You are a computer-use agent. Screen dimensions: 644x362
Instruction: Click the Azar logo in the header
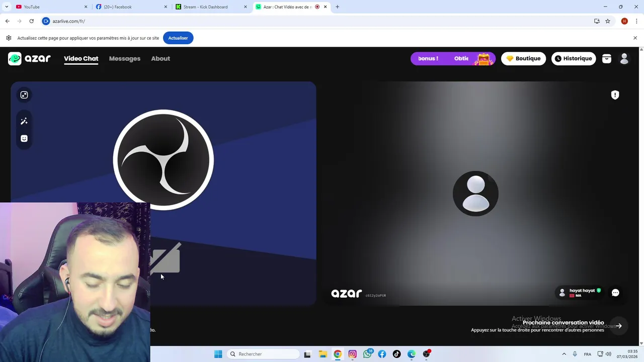pos(30,59)
